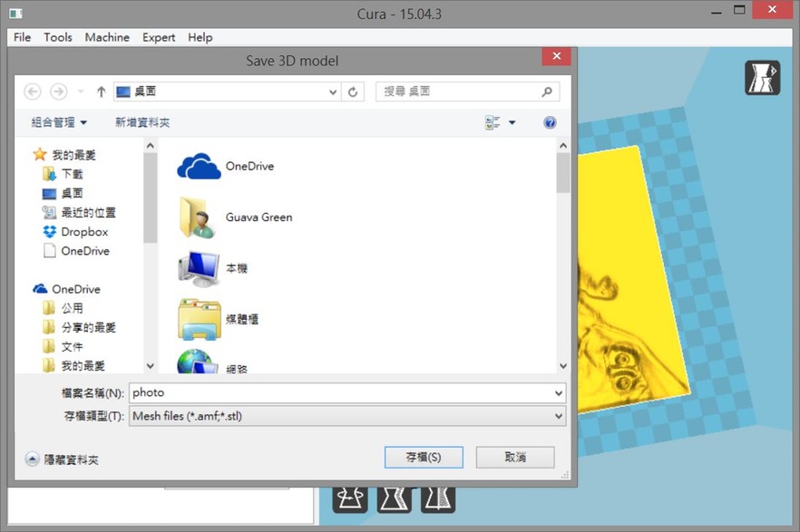Open recent locations dropdown arrow
The width and height of the screenshot is (800, 532).
tap(81, 92)
